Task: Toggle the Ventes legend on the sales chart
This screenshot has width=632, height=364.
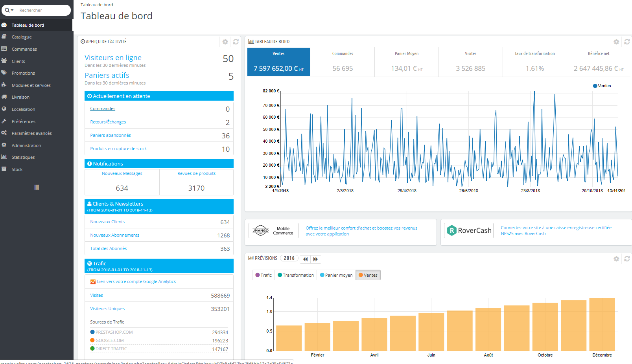Action: (x=601, y=86)
